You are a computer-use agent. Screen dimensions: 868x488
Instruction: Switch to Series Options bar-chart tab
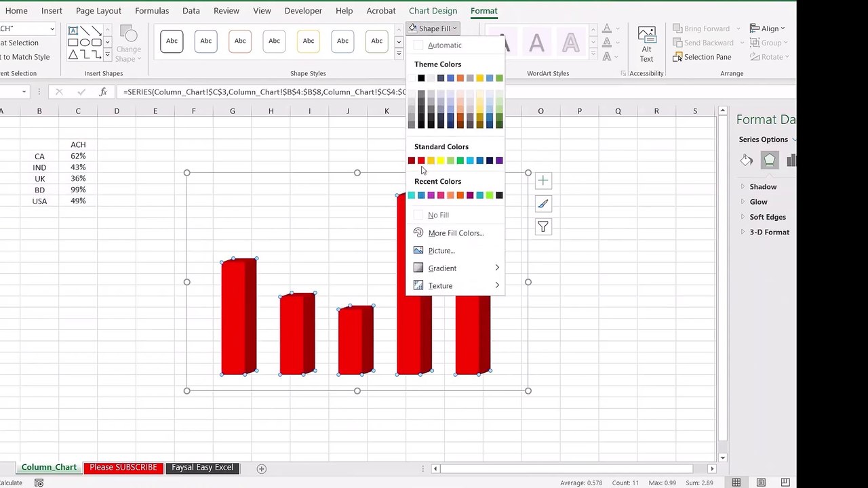[791, 161]
